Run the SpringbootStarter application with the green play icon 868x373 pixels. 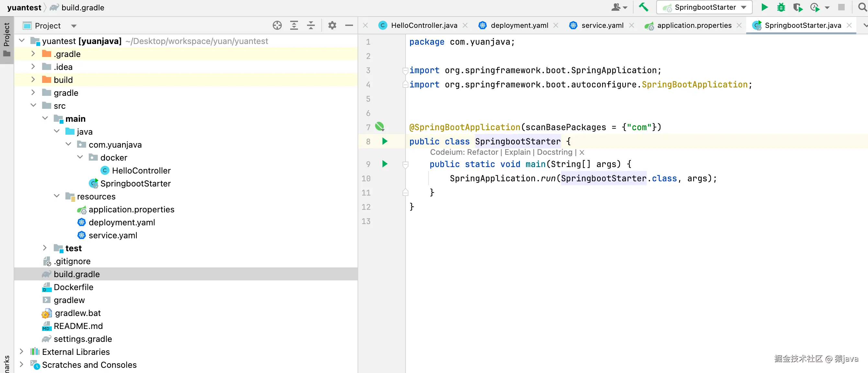[764, 7]
